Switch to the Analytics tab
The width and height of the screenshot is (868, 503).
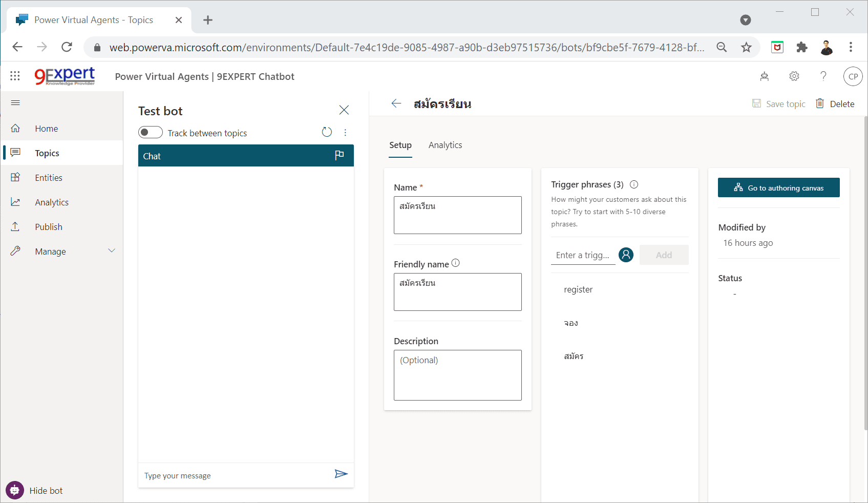tap(444, 145)
